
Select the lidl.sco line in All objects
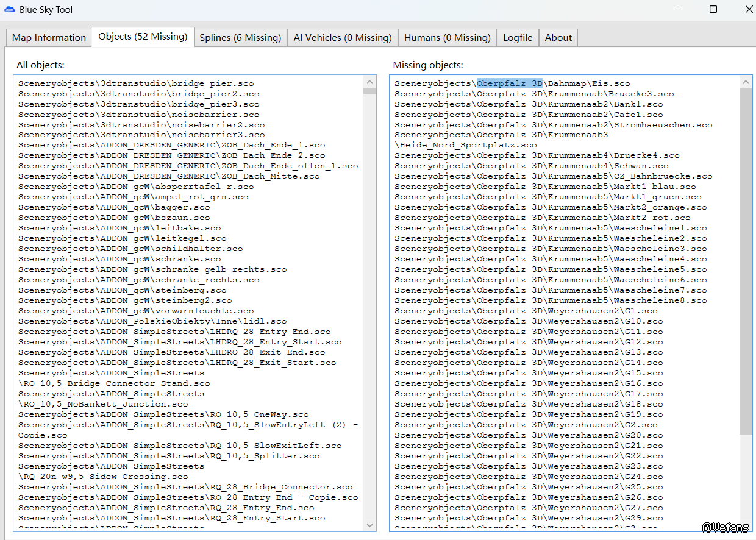pos(152,321)
